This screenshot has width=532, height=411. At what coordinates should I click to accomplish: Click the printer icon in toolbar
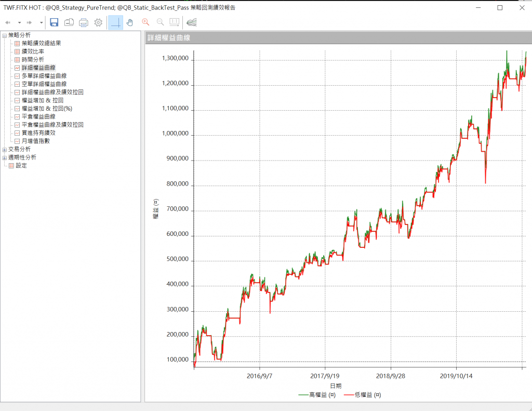84,22
